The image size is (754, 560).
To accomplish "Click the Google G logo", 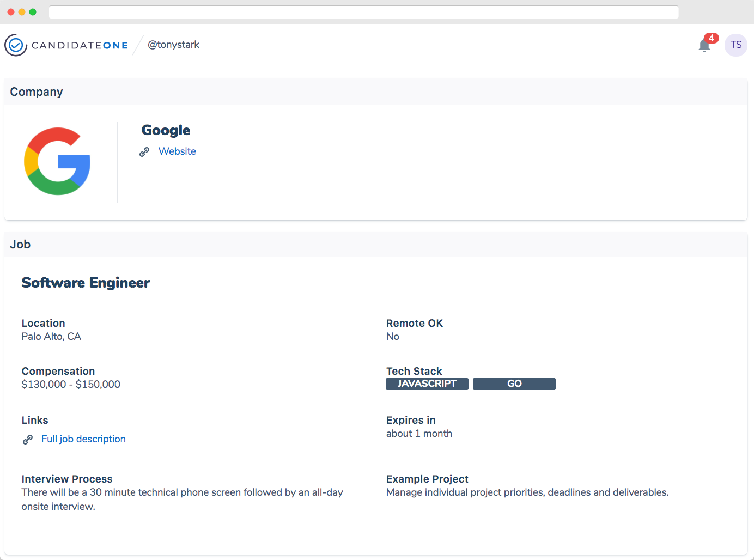I will click(x=57, y=161).
